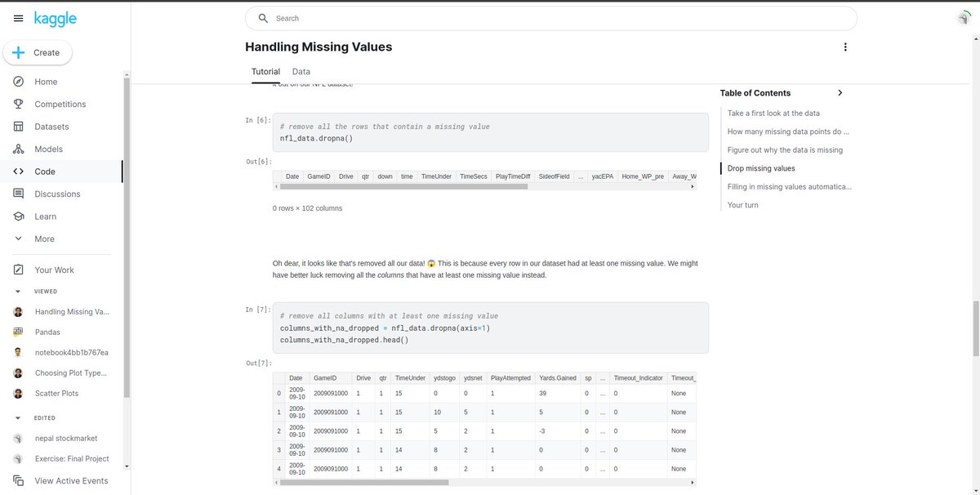Open viewed notebook4bb1b767ea
This screenshot has width=980, height=495.
[71, 352]
